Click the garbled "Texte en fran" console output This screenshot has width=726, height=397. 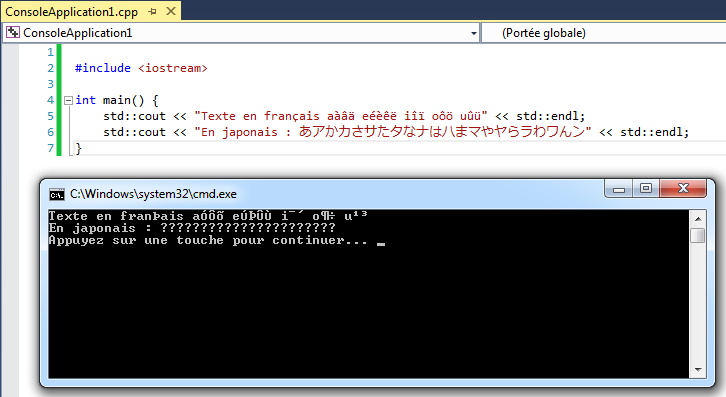pyautogui.click(x=208, y=216)
